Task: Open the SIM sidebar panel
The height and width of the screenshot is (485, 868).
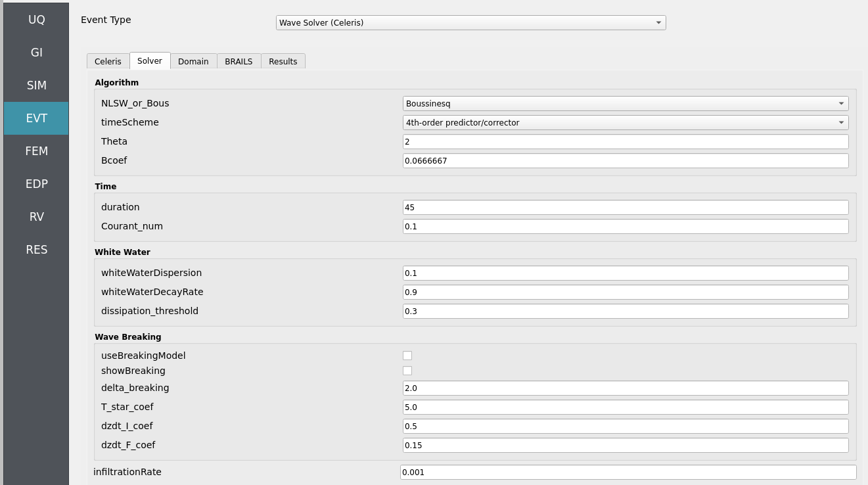Action: coord(36,85)
